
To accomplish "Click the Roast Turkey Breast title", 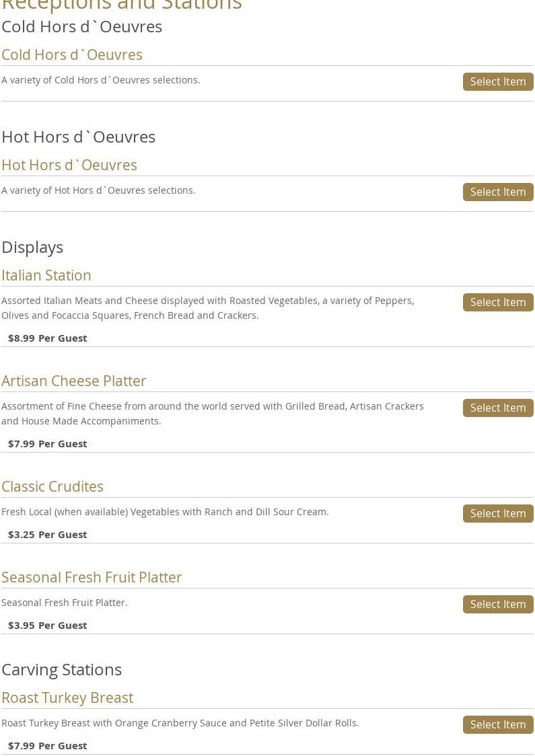I will point(67,697).
